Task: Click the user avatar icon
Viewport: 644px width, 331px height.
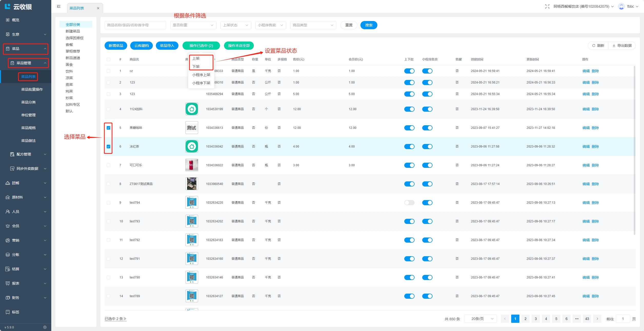Action: [621, 6]
